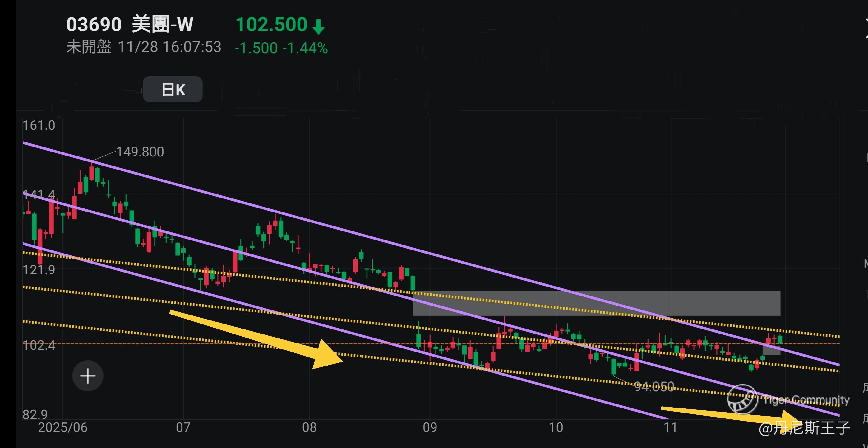868x448 pixels.
Task: Click the 149.800 high price label
Action: pos(140,152)
